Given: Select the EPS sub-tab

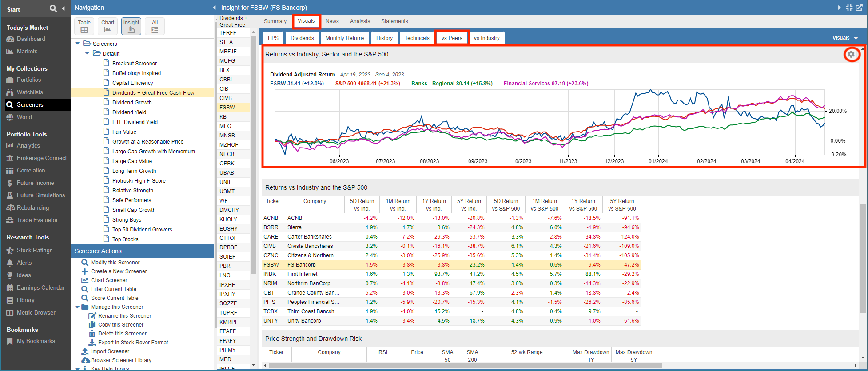Looking at the screenshot, I should pos(273,38).
